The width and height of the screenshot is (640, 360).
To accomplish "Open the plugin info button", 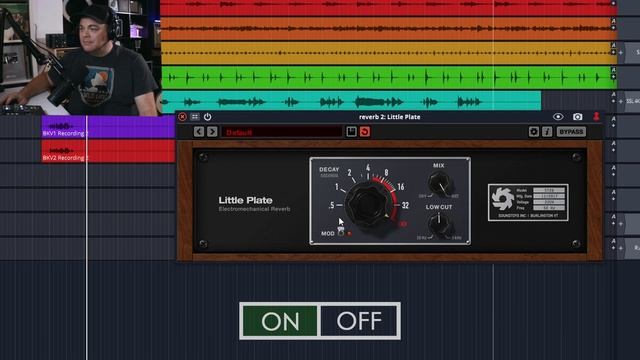I will tap(547, 131).
